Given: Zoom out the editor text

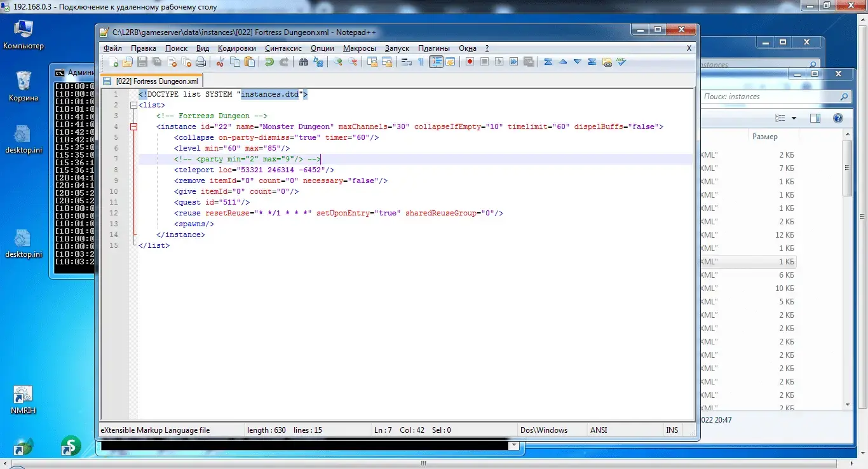Looking at the screenshot, I should point(352,62).
